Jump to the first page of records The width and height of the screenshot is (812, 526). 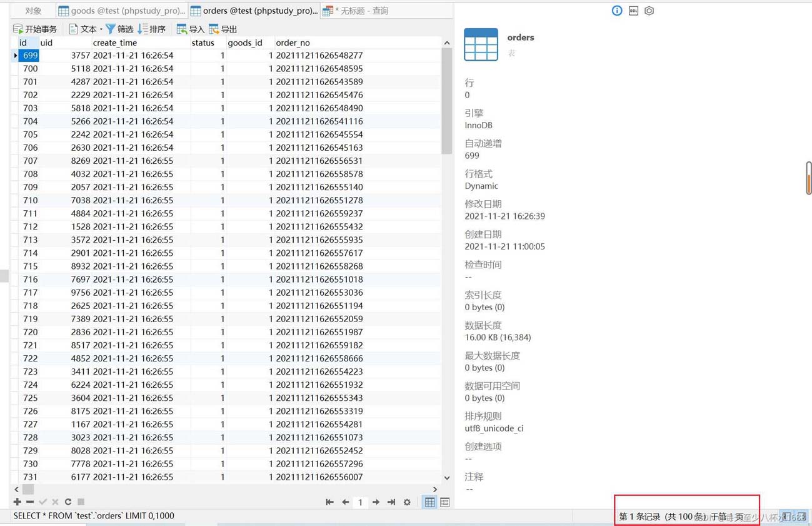(329, 502)
